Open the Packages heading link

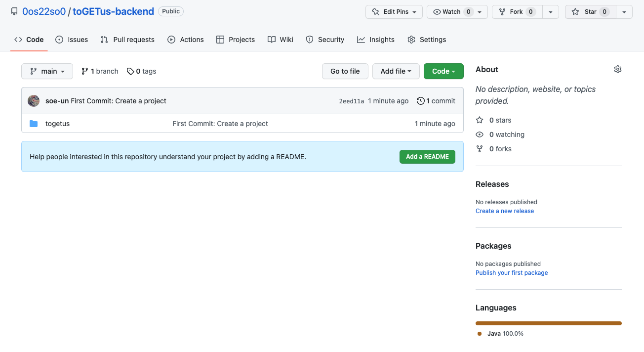(493, 246)
